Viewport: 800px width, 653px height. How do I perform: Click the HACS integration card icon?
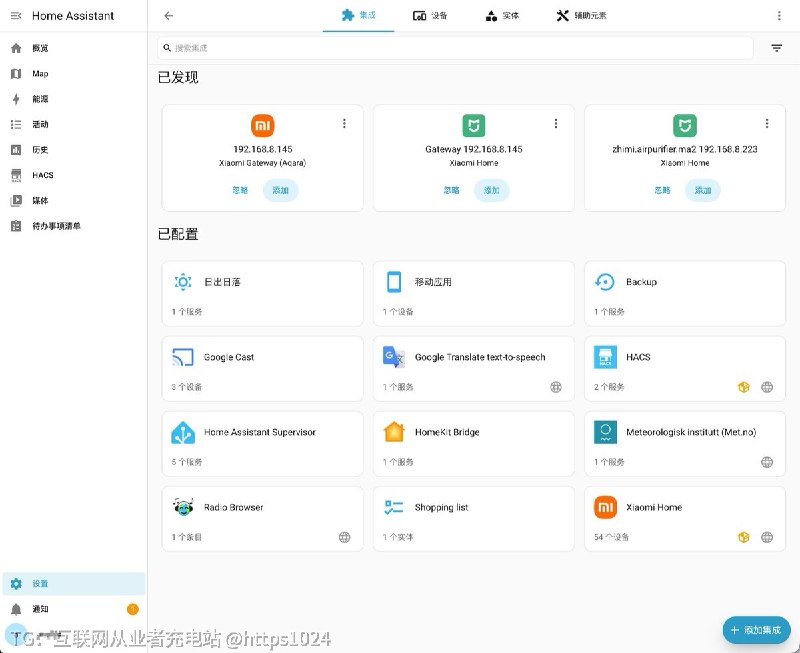(x=605, y=357)
